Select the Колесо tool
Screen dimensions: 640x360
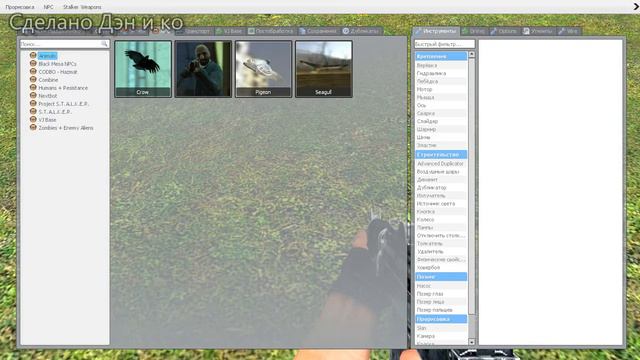[x=441, y=220]
